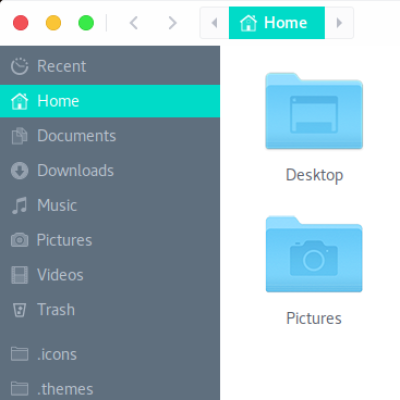
Task: Select the Desktop folder icon
Action: point(314,111)
